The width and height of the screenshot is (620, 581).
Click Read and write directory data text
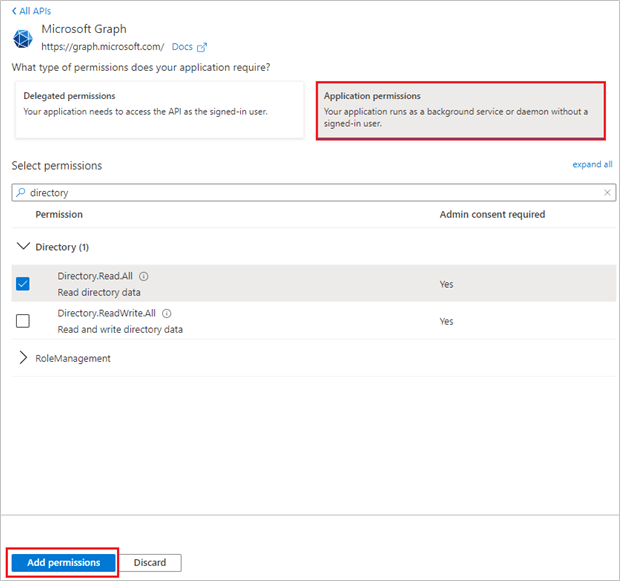pyautogui.click(x=120, y=329)
